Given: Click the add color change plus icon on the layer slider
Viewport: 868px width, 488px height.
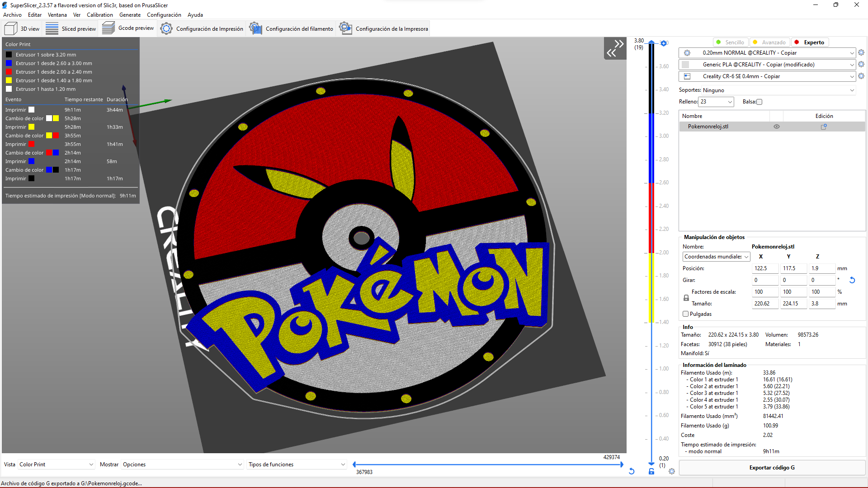Looking at the screenshot, I should (x=664, y=43).
